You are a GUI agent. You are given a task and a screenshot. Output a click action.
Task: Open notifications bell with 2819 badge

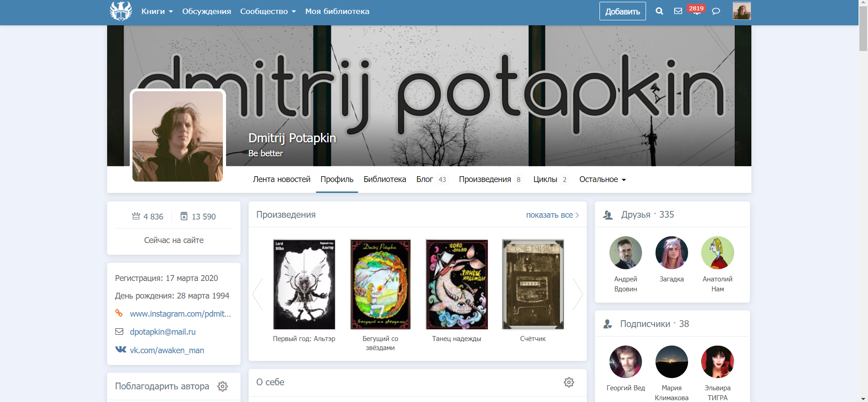(696, 11)
